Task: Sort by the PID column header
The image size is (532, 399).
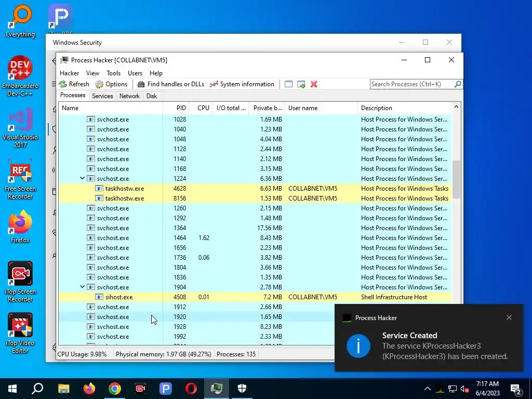Action: pos(176,108)
